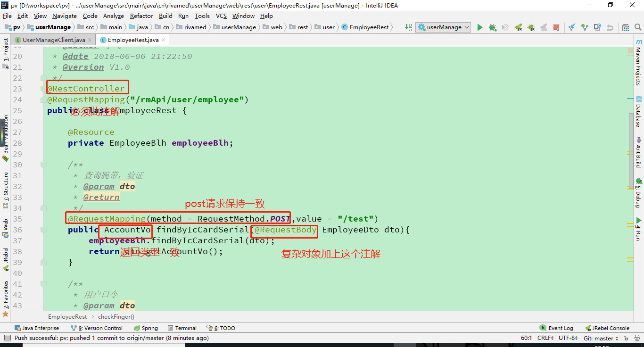The width and height of the screenshot is (644, 347).
Task: Show local history with the clock icon
Action: coord(597,27)
